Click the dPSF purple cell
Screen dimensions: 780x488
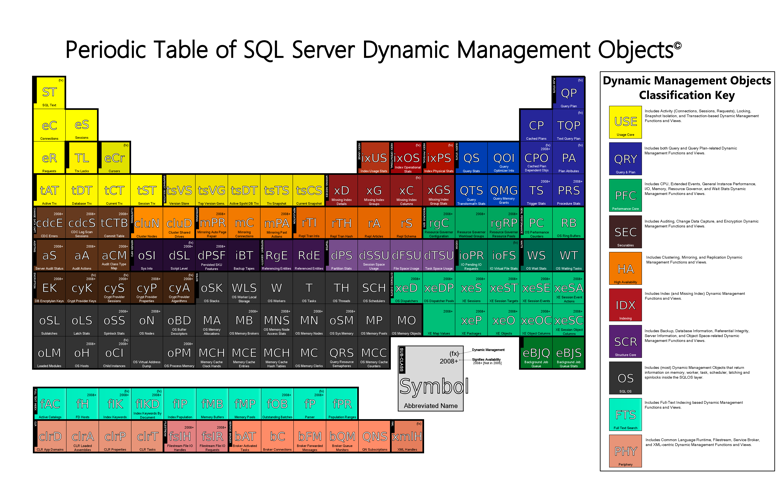tap(211, 256)
